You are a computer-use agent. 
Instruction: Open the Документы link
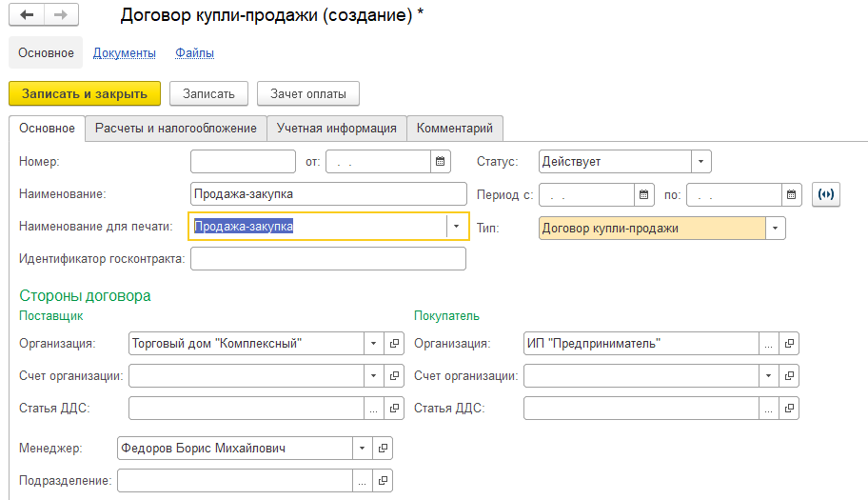[124, 53]
